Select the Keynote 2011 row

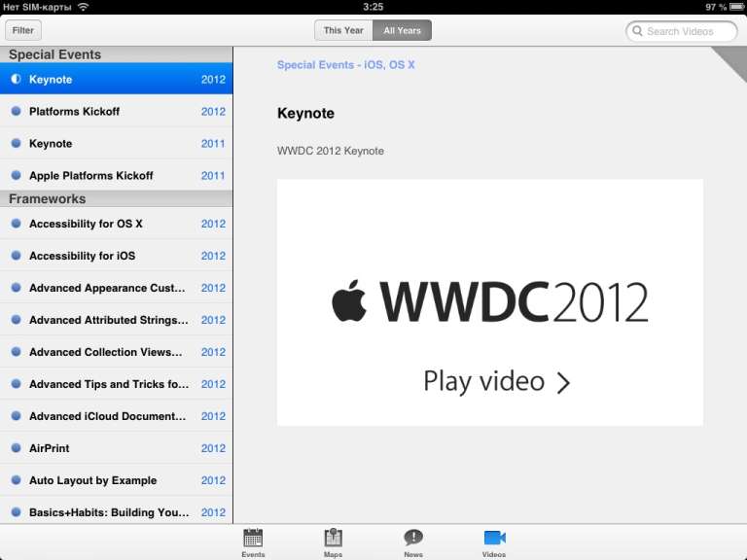click(x=117, y=143)
